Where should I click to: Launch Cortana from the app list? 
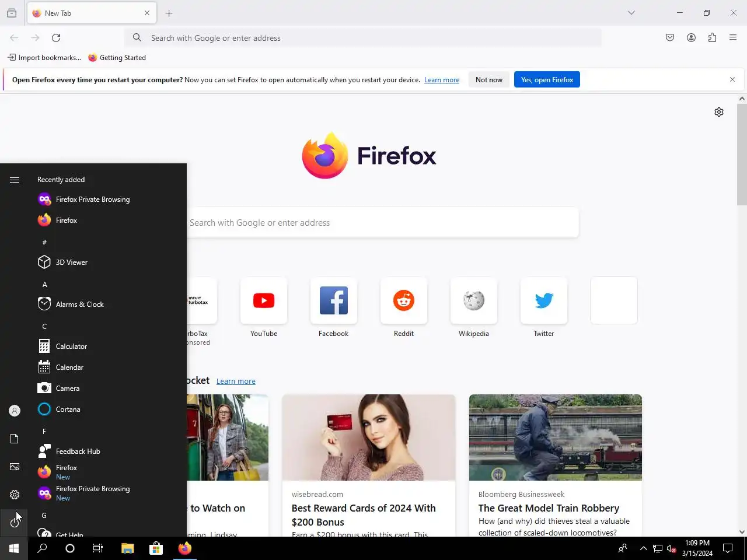pos(107,409)
